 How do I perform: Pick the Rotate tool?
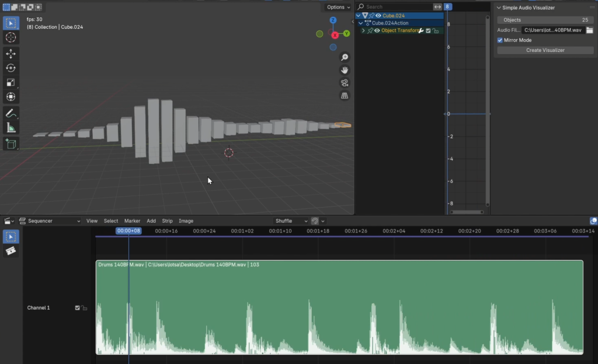click(x=11, y=68)
